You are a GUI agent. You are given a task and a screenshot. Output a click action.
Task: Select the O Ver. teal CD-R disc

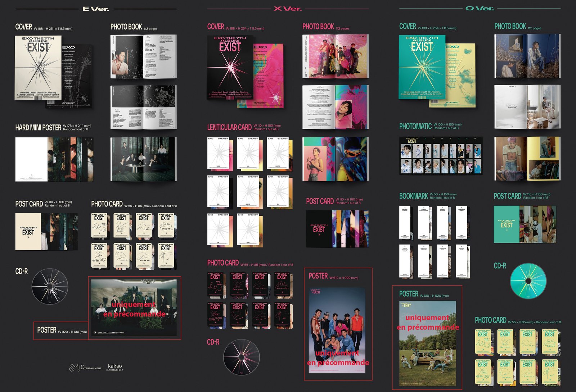pos(528,281)
